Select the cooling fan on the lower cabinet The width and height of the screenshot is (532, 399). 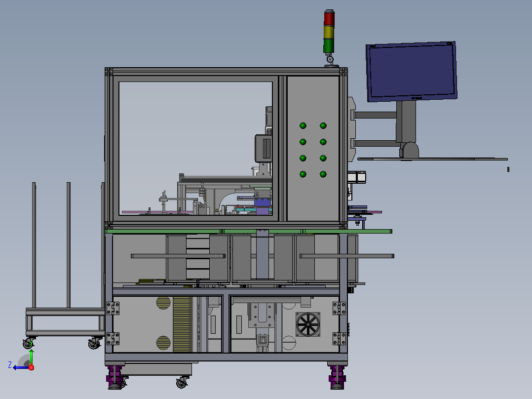point(308,324)
